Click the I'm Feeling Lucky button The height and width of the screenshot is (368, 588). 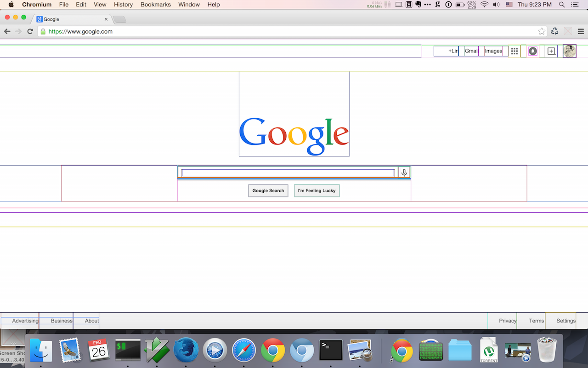317,190
